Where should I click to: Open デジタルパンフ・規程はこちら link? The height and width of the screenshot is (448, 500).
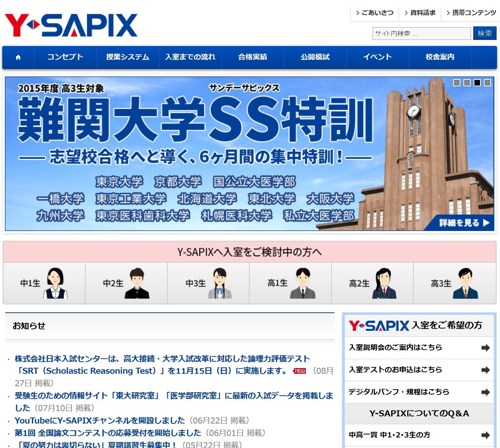coord(419,392)
